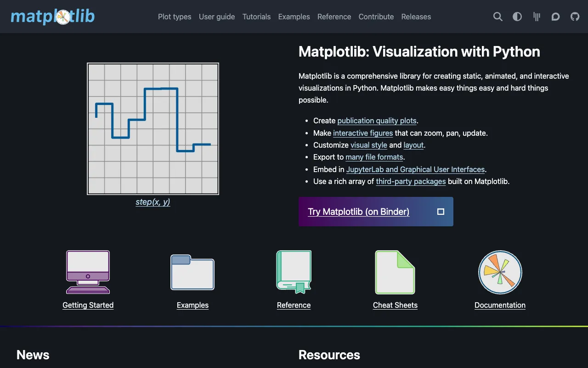The width and height of the screenshot is (588, 368).
Task: Follow the visual style link
Action: point(369,145)
